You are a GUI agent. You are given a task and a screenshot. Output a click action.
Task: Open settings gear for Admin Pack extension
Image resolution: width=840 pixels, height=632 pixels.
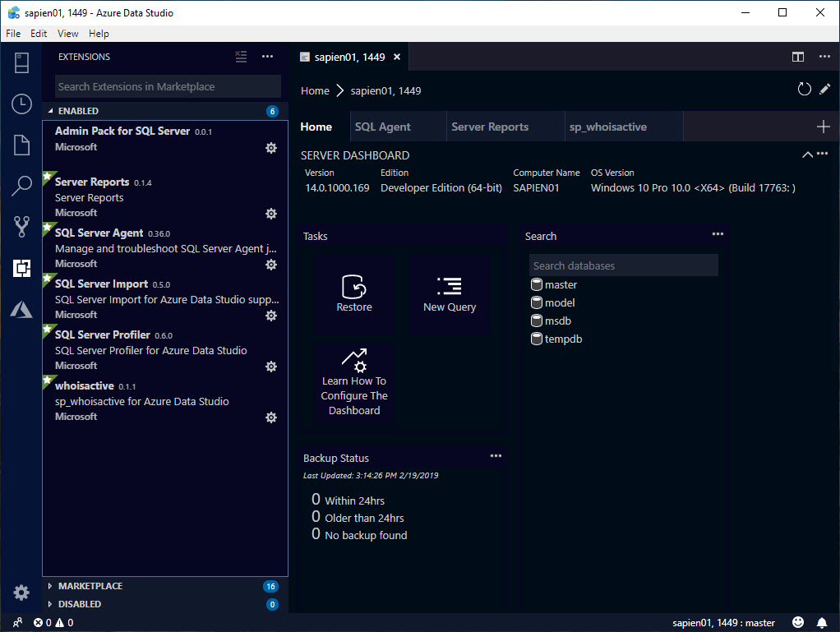click(x=271, y=148)
